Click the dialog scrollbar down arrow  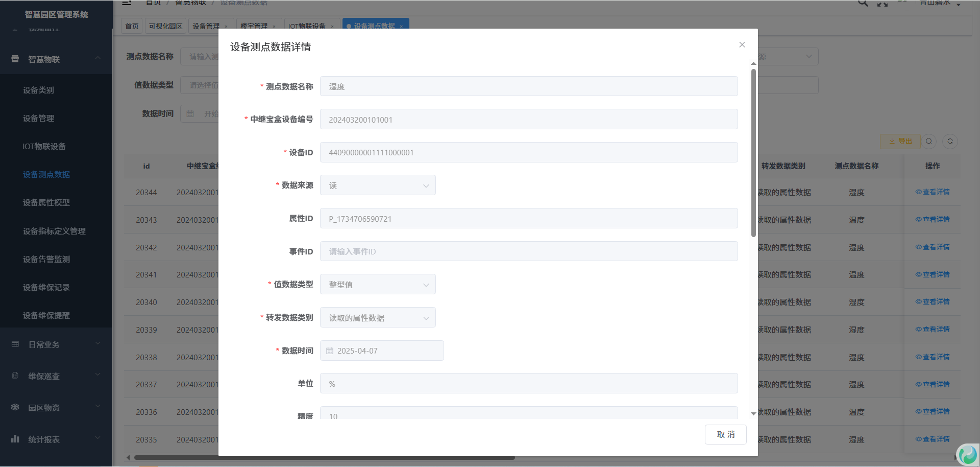753,414
